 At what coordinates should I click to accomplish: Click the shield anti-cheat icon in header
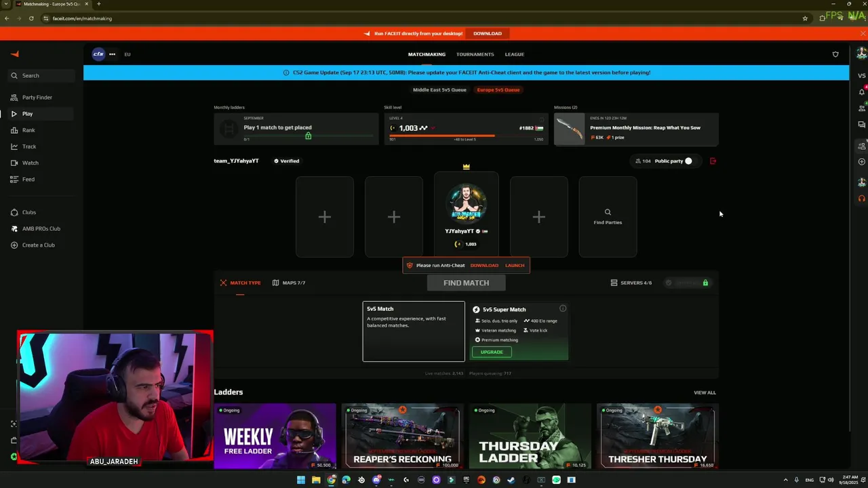[x=835, y=54]
